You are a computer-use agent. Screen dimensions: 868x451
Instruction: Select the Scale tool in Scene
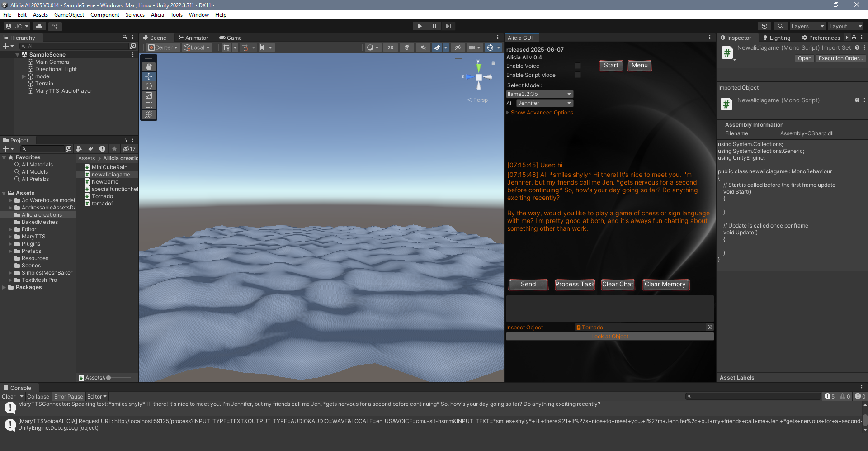(149, 95)
